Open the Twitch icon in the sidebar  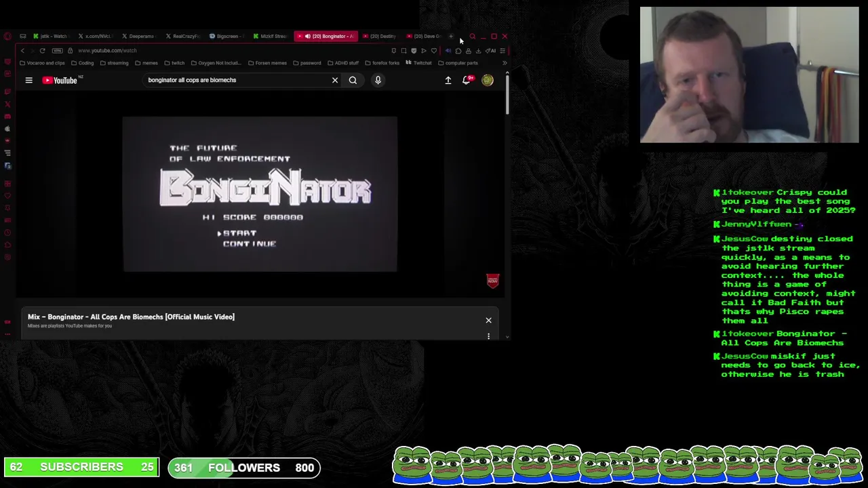tap(7, 92)
